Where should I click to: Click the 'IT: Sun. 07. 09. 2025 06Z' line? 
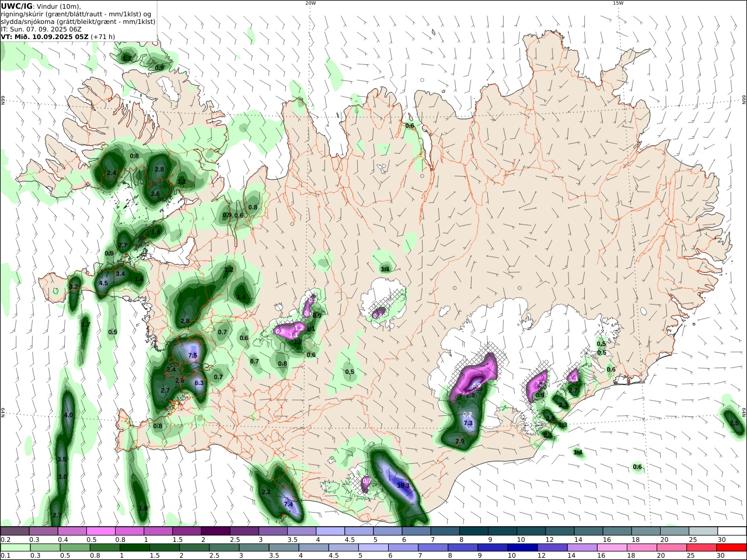pos(41,29)
